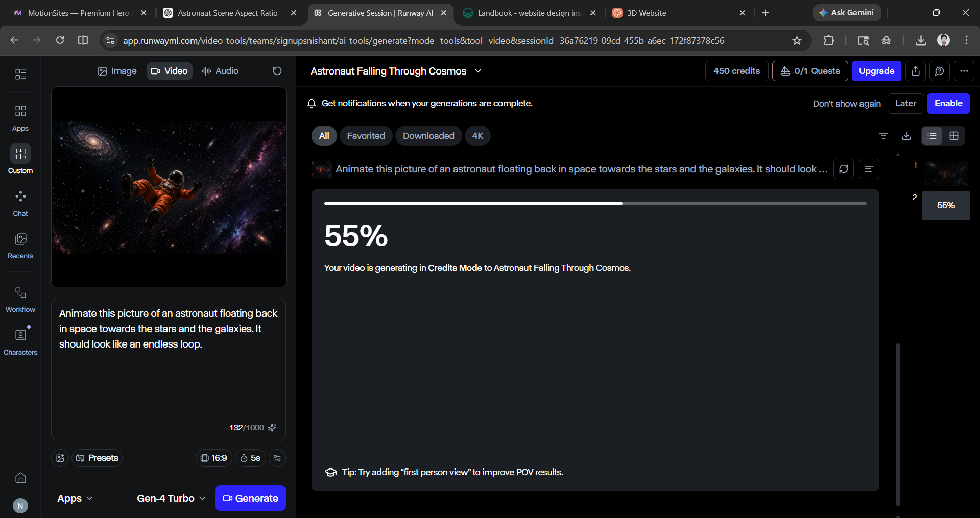Open the Workflow sidebar item

pyautogui.click(x=20, y=299)
